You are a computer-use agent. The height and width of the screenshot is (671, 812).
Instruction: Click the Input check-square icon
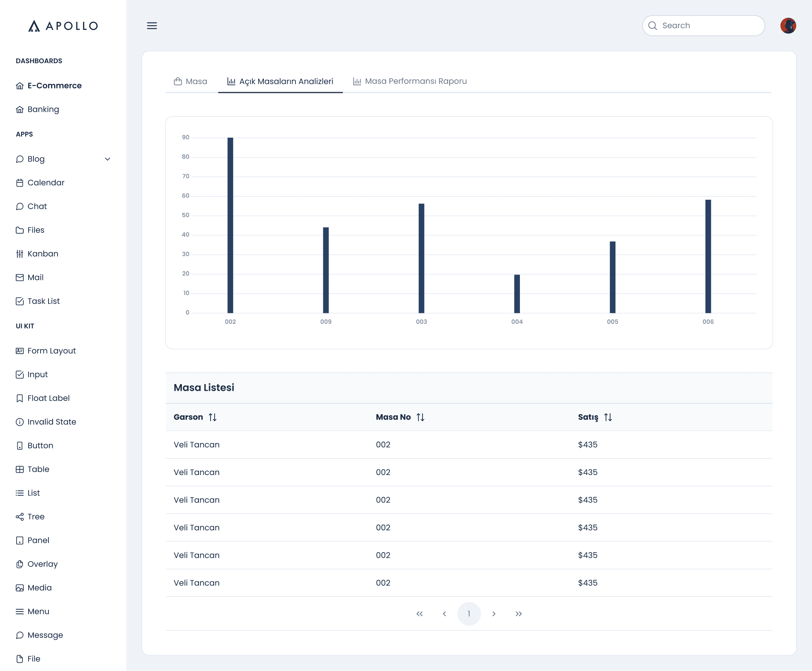(20, 375)
